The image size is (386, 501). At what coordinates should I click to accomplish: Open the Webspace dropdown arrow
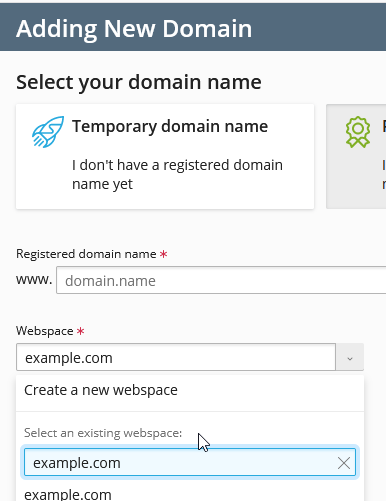(350, 357)
